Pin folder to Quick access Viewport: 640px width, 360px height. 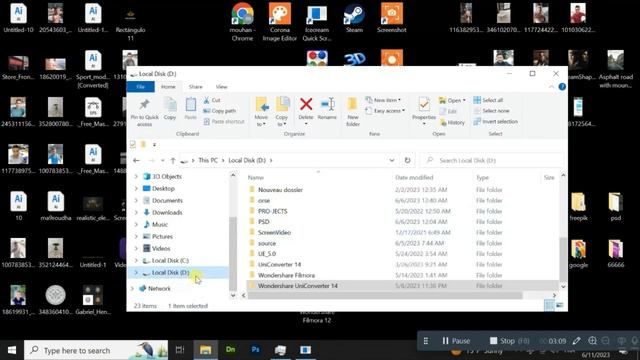pyautogui.click(x=144, y=112)
